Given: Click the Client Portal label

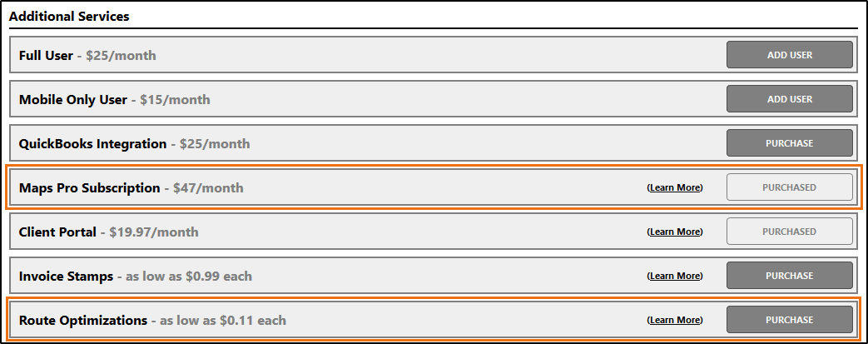Looking at the screenshot, I should pos(57,232).
